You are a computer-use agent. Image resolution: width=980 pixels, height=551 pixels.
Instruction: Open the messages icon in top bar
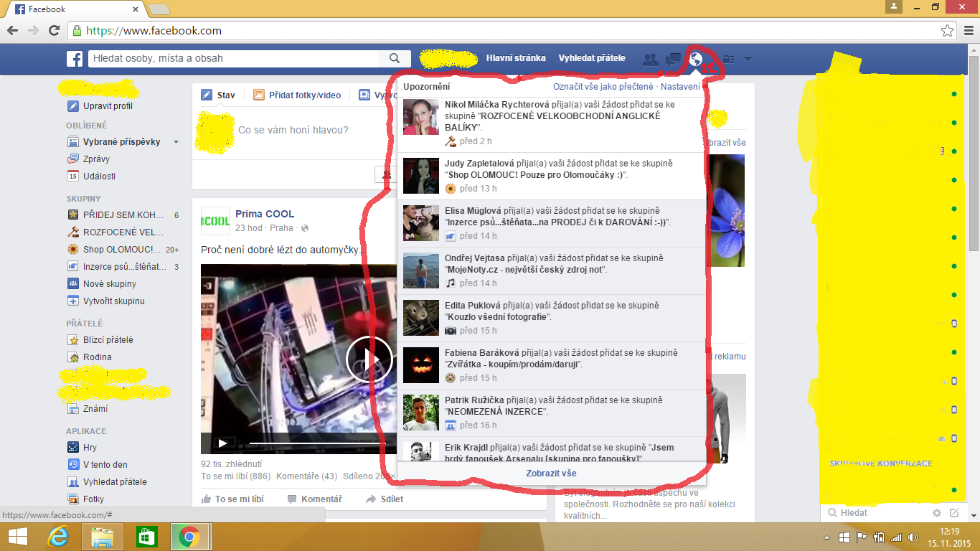coord(673,59)
